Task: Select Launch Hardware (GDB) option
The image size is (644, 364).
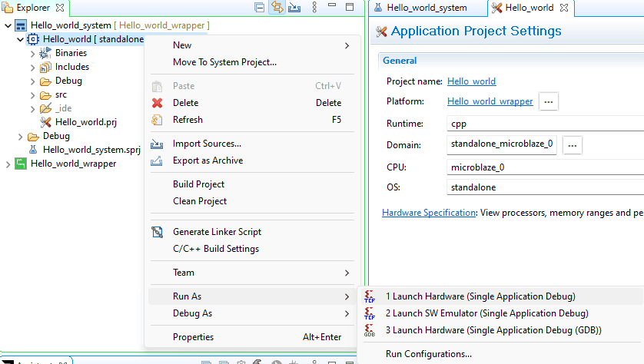Action: pyautogui.click(x=493, y=330)
